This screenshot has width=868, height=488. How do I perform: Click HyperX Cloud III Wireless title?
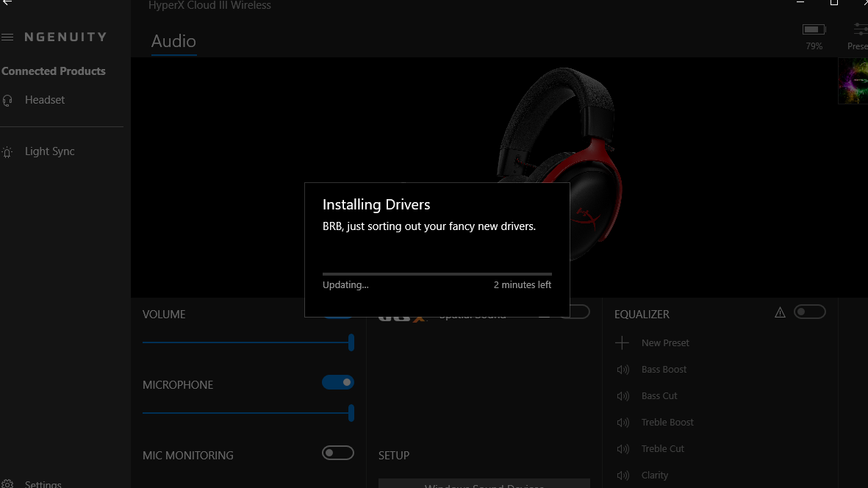pos(209,6)
